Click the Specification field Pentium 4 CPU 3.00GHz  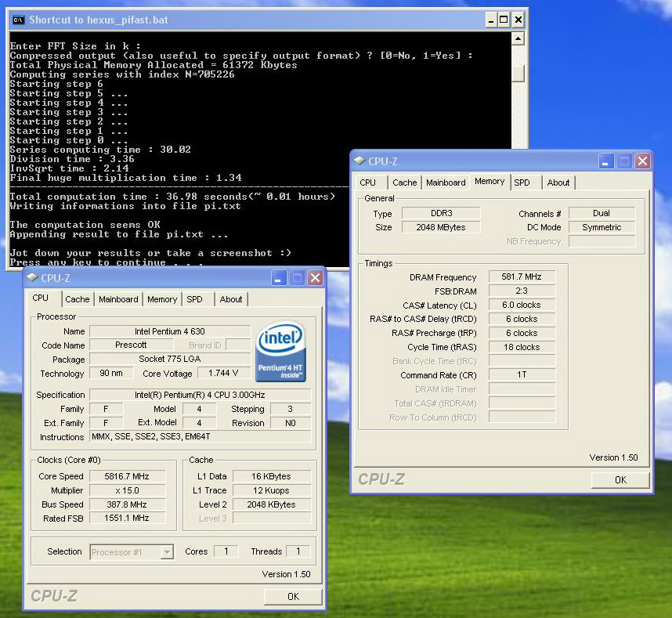[201, 395]
